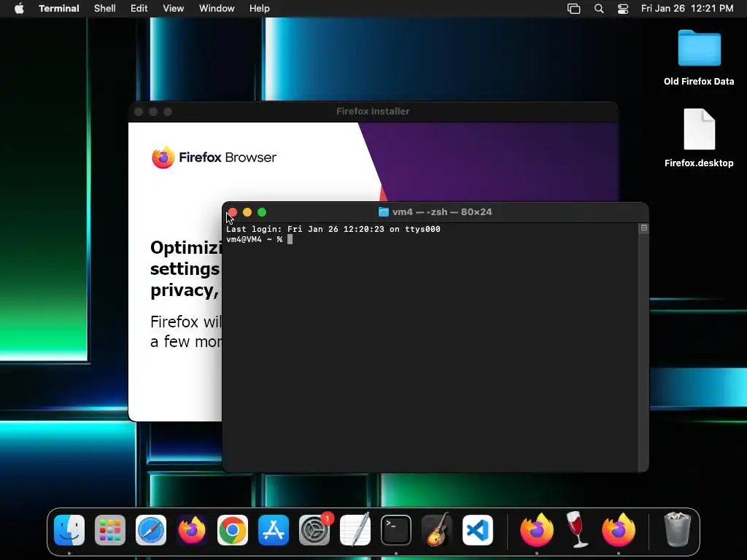Open the View menu
Viewport: 747px width, 560px height.
[174, 9]
